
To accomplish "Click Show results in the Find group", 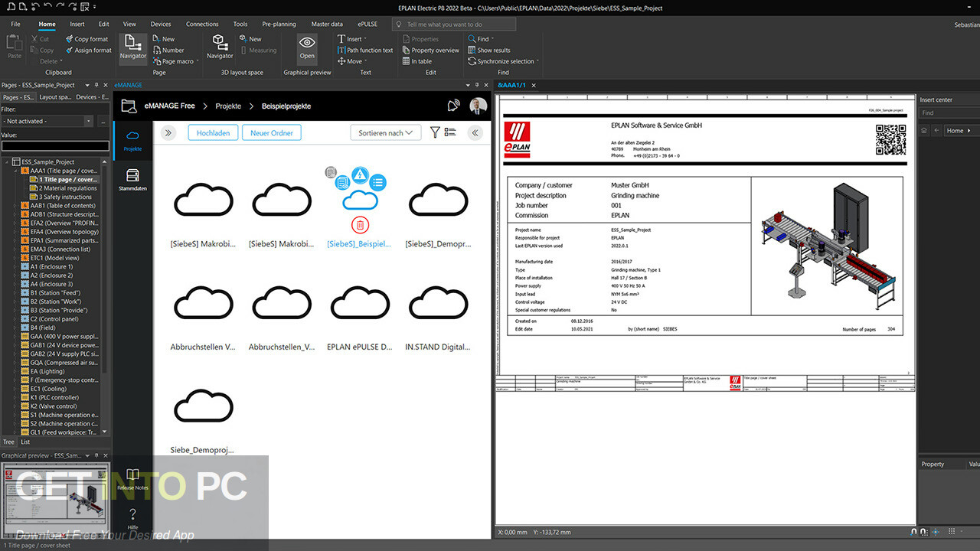I will click(488, 51).
